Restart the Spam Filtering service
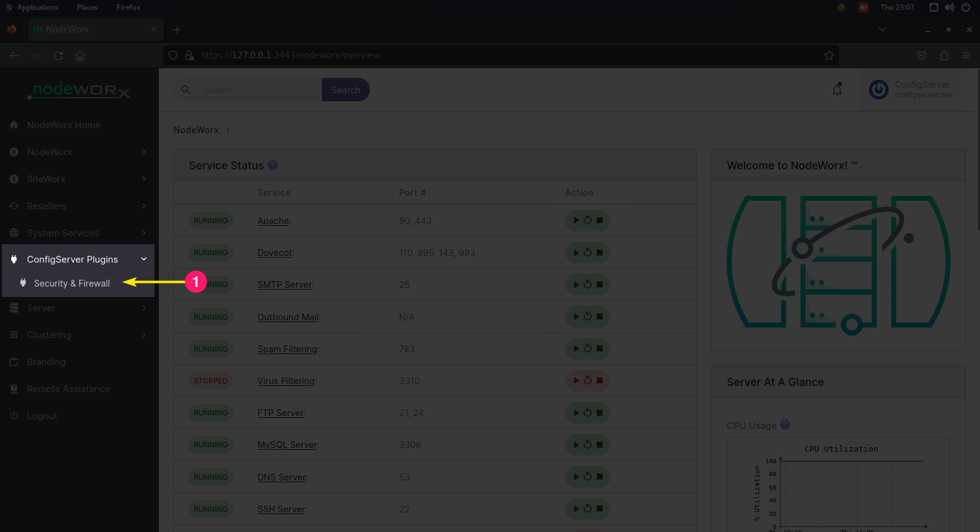The height and width of the screenshot is (532, 980). [588, 349]
